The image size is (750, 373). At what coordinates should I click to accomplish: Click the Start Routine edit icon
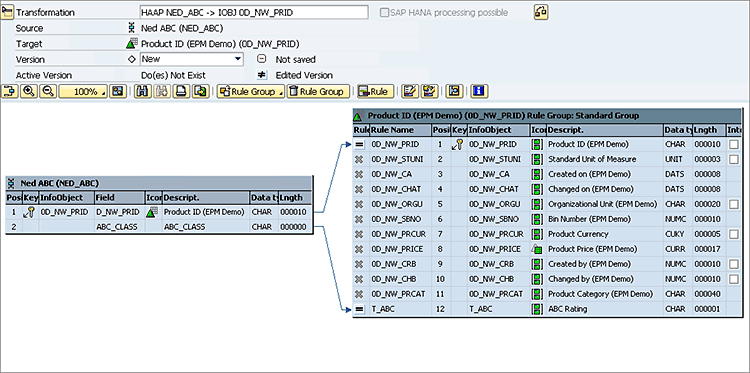pos(409,91)
